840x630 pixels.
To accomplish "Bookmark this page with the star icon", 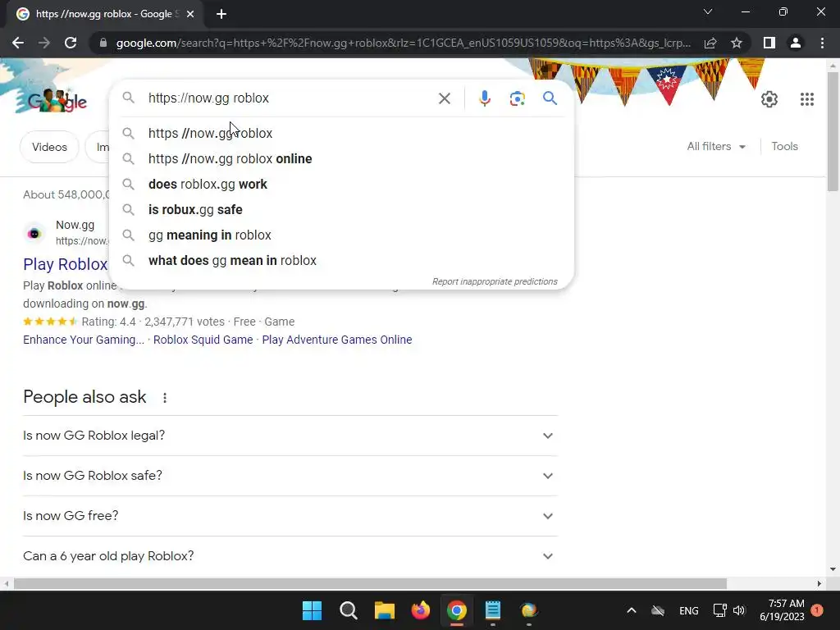I will [x=737, y=43].
